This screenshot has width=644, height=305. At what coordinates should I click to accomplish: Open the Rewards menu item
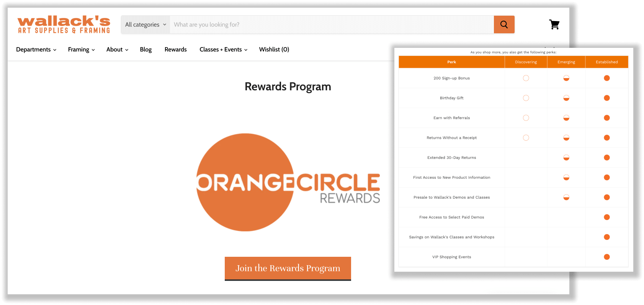click(176, 49)
